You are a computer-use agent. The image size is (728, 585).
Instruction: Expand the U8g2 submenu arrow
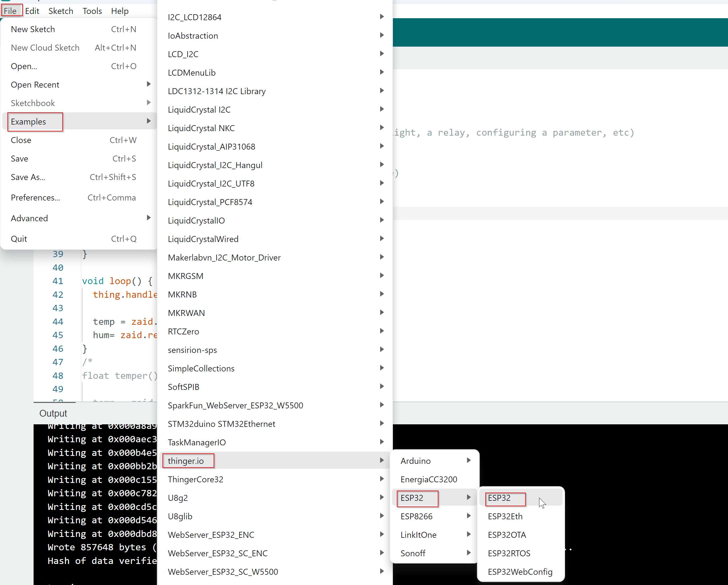[x=381, y=497]
